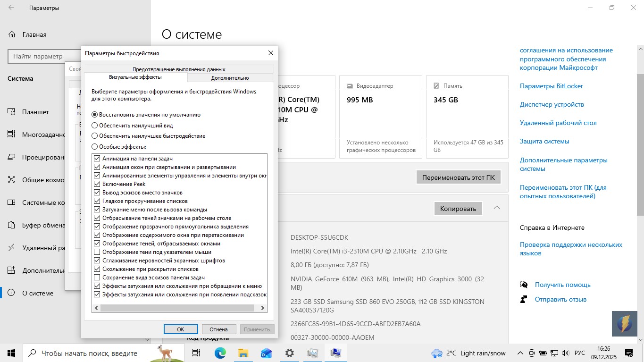Click the Копировать button
This screenshot has width=644, height=362.
coord(458,209)
